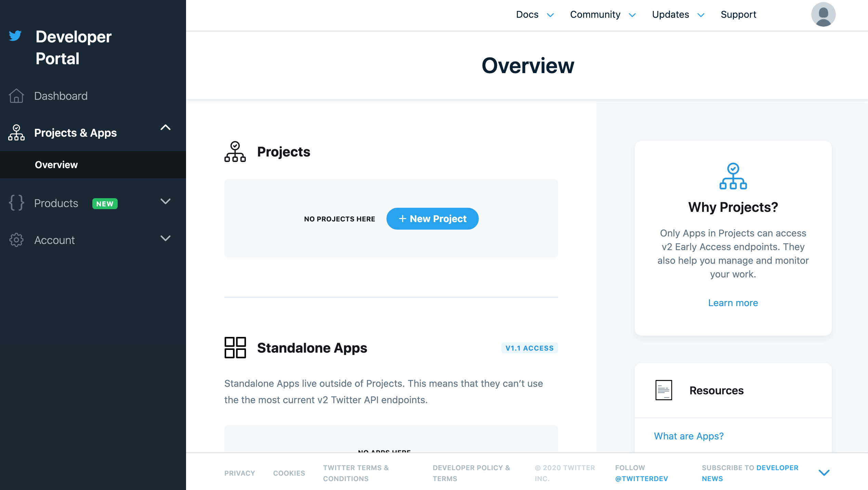Open the Docs dropdown menu

click(x=535, y=15)
